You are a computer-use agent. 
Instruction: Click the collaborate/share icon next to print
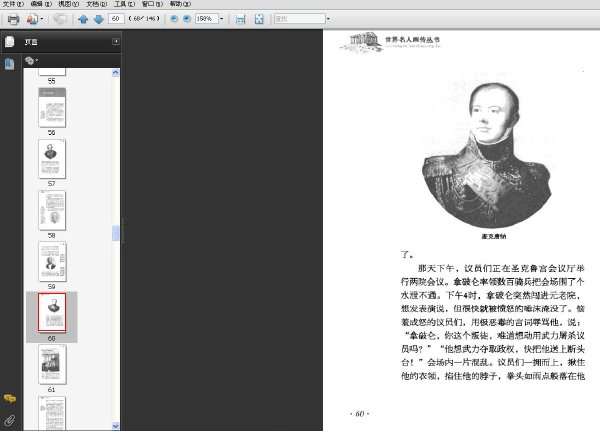click(32, 19)
